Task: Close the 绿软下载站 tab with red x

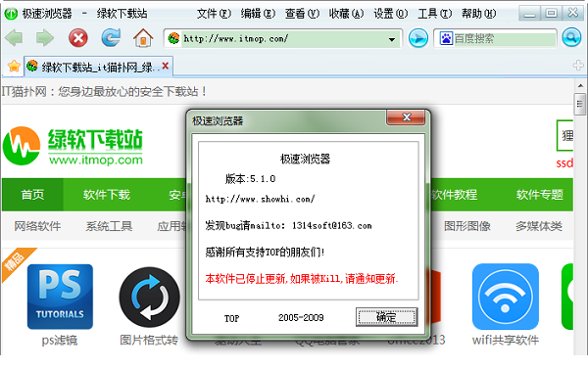Action: click(165, 66)
